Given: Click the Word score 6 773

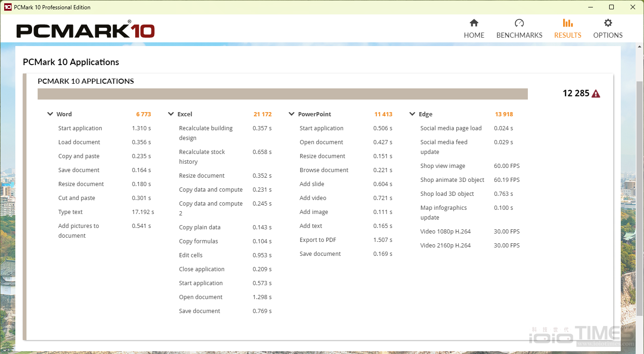Looking at the screenshot, I should click(144, 114).
